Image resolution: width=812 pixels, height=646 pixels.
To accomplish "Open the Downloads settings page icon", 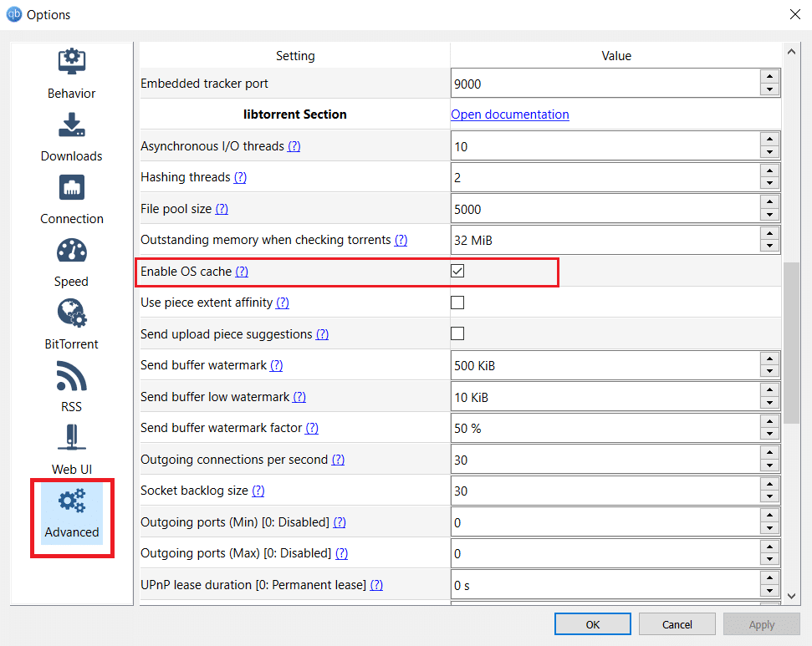I will (x=71, y=125).
